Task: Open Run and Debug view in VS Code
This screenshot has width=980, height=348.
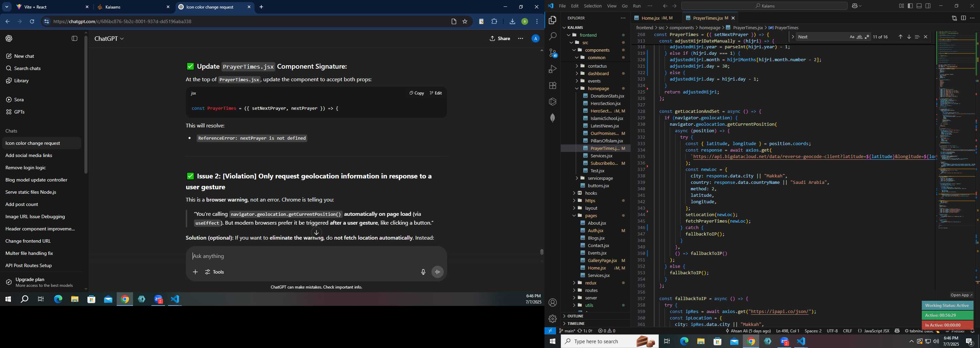Action: tap(552, 69)
